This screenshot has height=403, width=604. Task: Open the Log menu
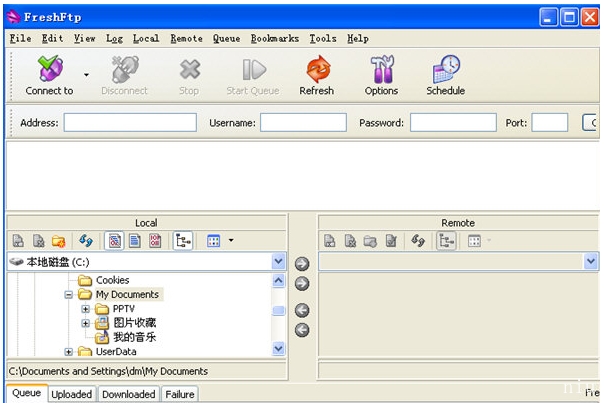[114, 39]
